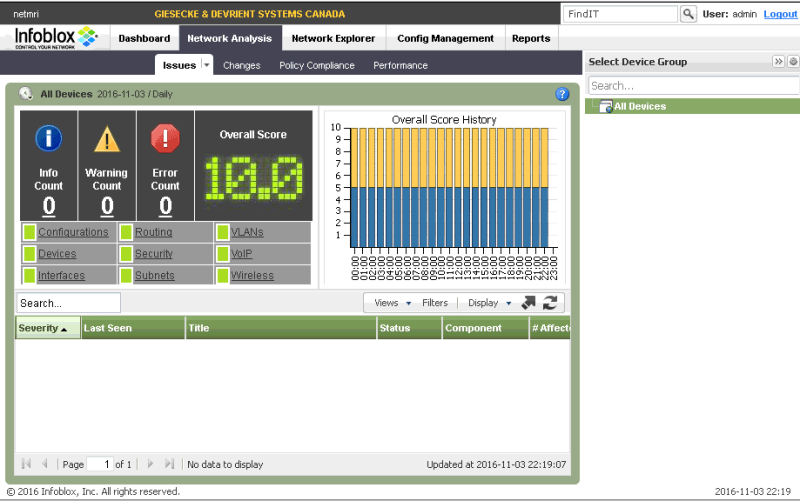Click the yellow Warning Count triangle icon
Screen dimensions: 800x501
tap(107, 139)
